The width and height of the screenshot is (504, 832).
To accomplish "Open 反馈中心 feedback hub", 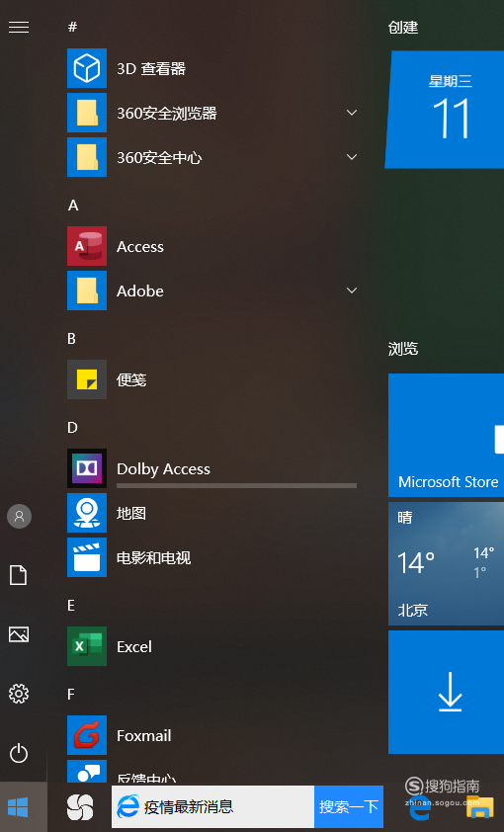I will pyautogui.click(x=212, y=772).
